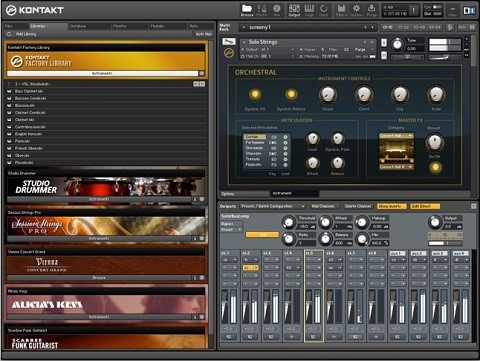Click the Solo Strings wrench edit icon
Image resolution: width=480 pixels, height=361 pixels.
tap(229, 42)
